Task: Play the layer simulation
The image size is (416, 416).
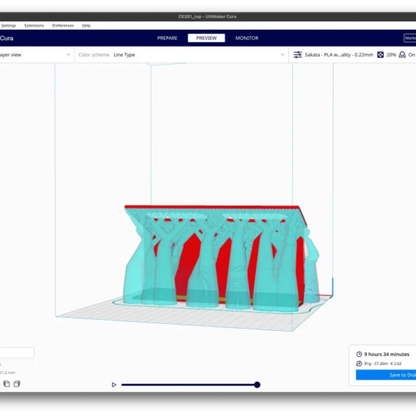Action: (x=114, y=385)
